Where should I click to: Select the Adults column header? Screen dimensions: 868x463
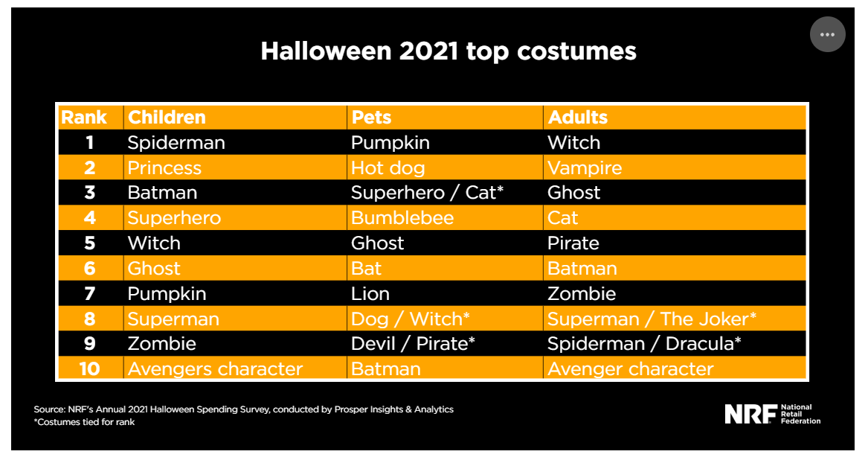[x=577, y=118]
